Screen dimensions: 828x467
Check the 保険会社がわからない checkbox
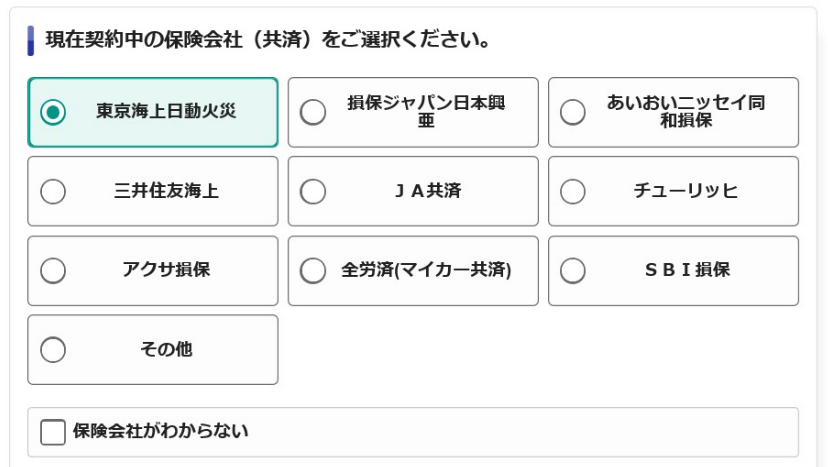(53, 432)
